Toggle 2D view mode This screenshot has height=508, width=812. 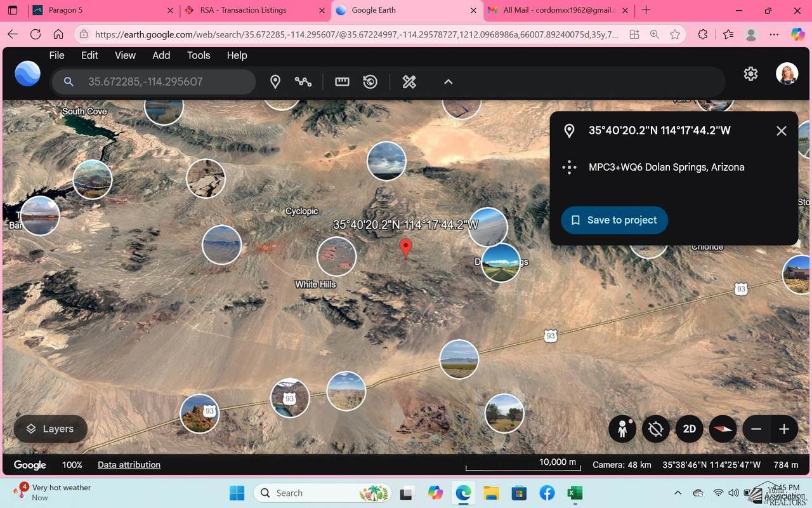tap(690, 429)
